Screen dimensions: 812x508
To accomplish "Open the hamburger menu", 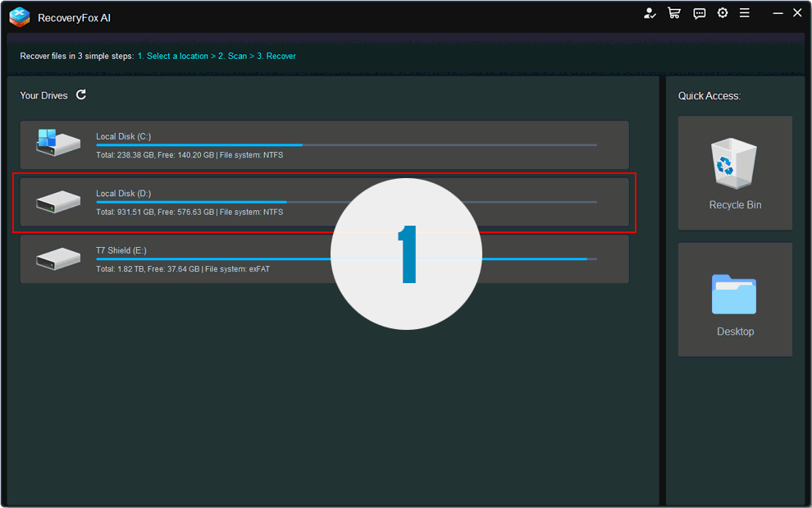I will tap(745, 13).
